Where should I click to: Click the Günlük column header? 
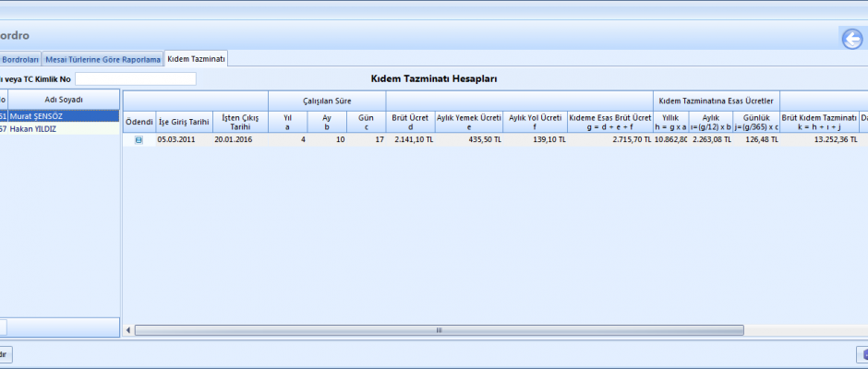click(755, 122)
